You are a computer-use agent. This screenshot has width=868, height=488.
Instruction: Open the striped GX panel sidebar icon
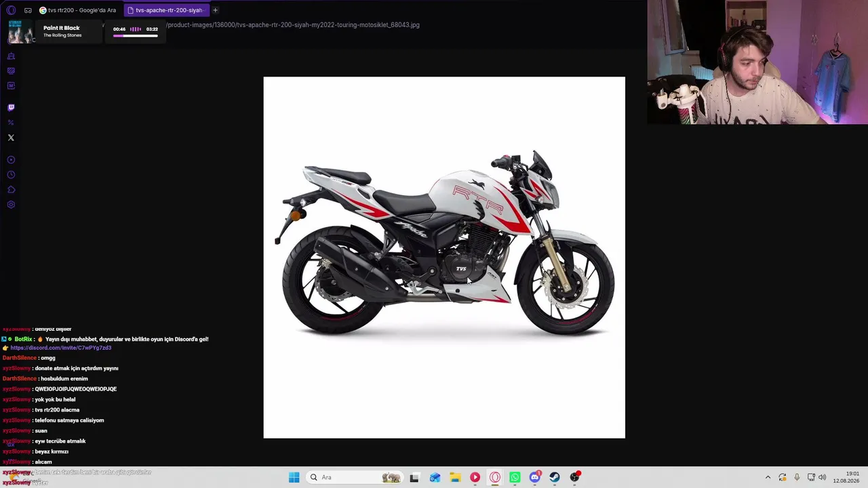[x=11, y=71]
